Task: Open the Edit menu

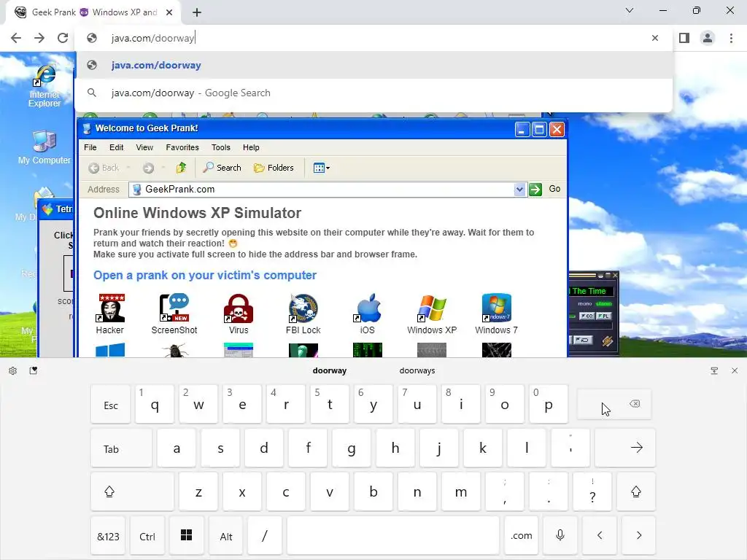Action: [116, 147]
